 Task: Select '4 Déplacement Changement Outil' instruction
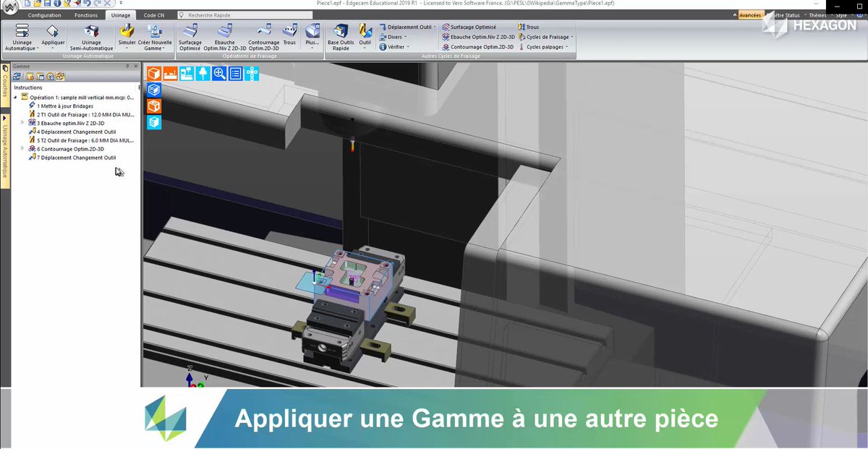click(72, 132)
